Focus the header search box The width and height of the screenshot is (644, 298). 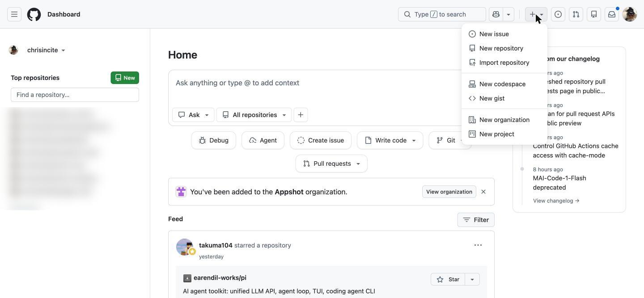[442, 14]
